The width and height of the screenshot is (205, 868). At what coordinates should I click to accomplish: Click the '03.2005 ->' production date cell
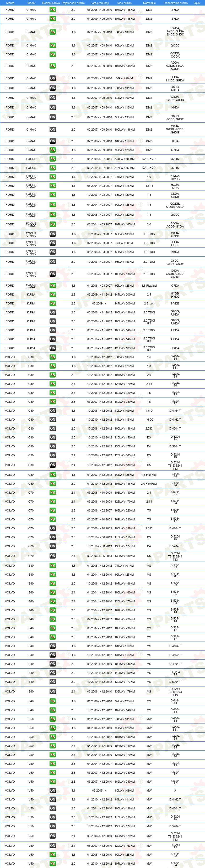click(x=99, y=791)
